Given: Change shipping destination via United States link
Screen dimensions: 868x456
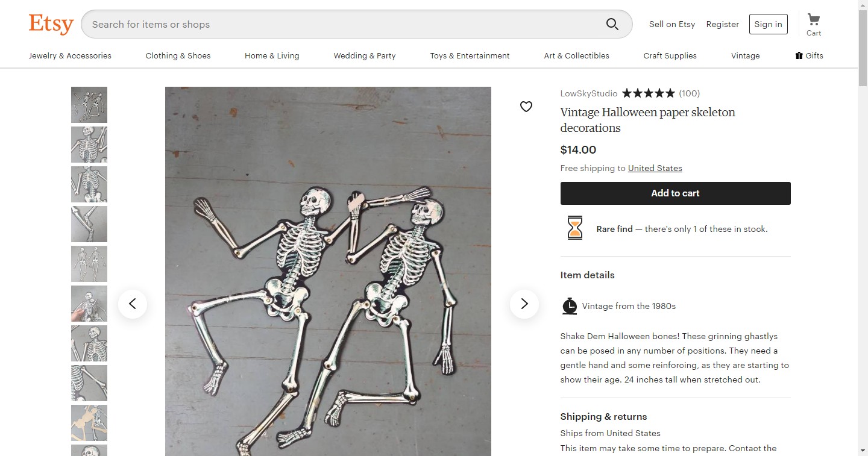Looking at the screenshot, I should click(655, 168).
